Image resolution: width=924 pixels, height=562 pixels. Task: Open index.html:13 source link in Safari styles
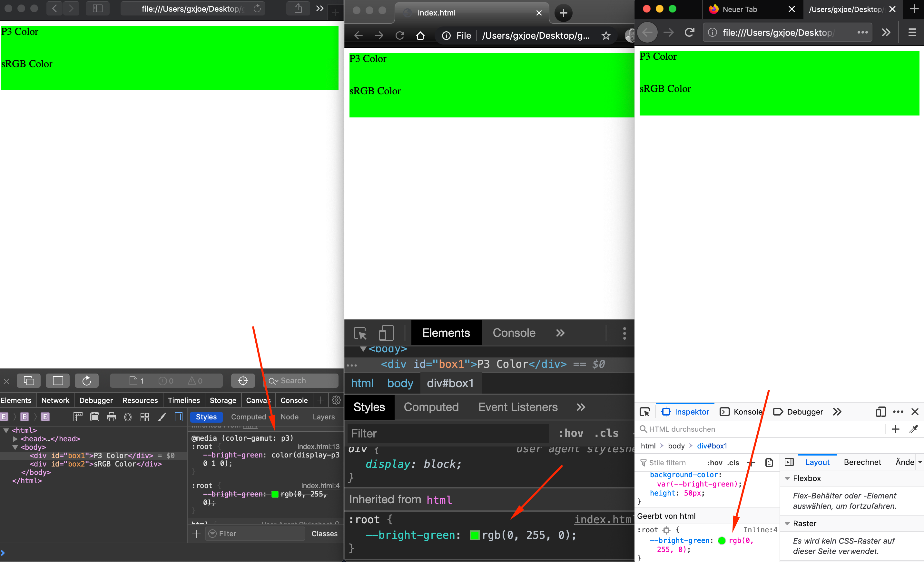click(318, 447)
